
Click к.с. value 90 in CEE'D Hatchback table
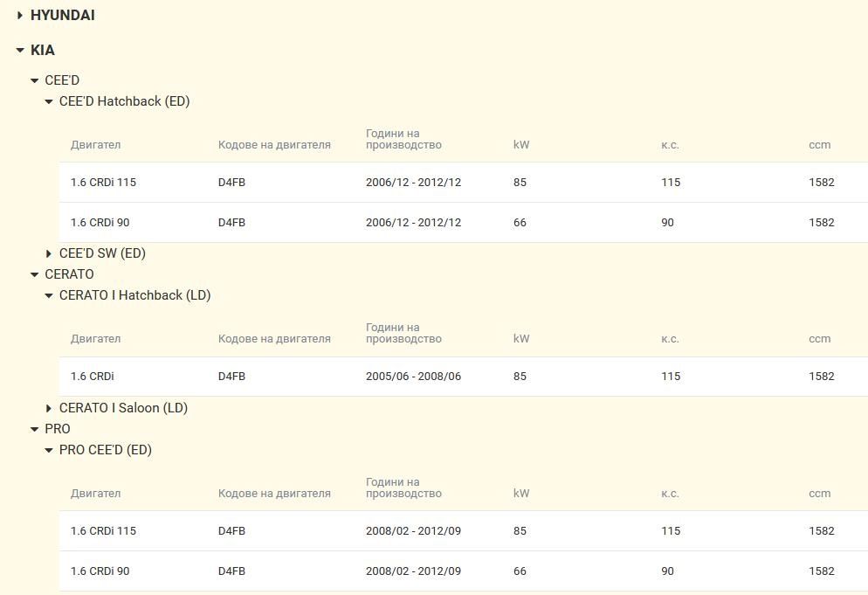[668, 223]
